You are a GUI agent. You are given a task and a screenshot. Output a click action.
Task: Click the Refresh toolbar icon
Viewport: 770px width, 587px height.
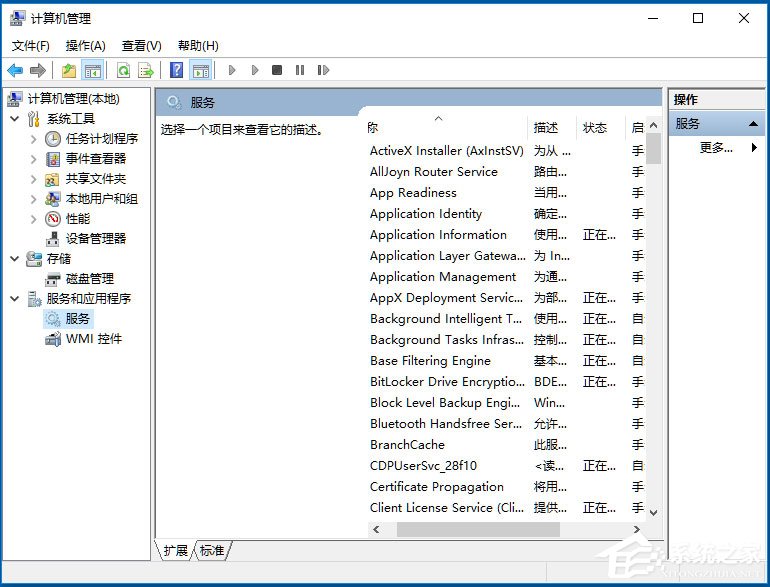(124, 70)
